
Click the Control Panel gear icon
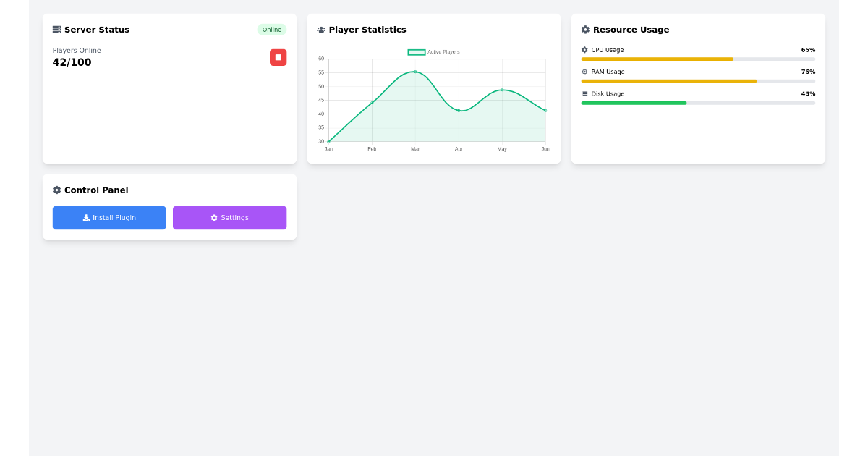click(x=56, y=190)
